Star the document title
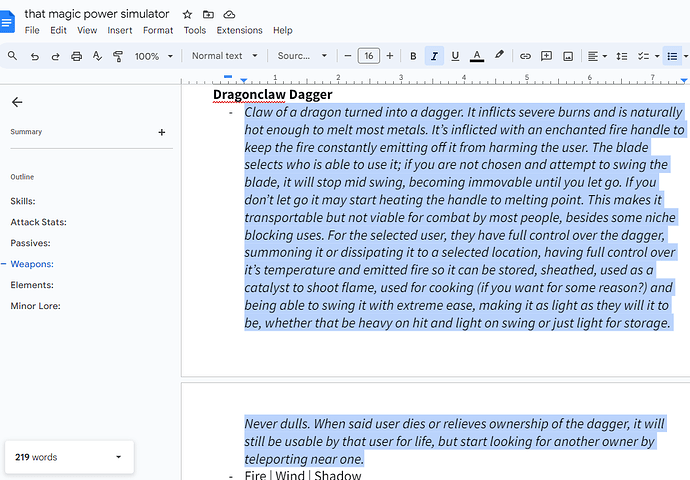 (x=187, y=15)
